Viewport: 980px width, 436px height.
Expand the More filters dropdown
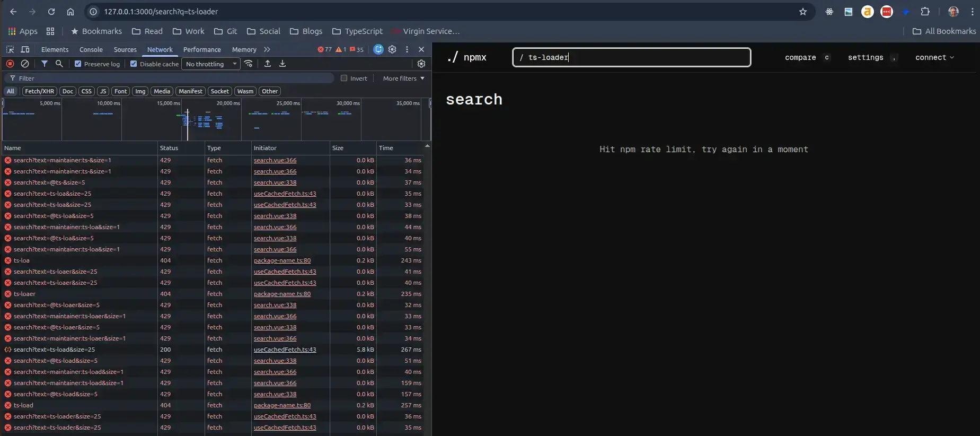404,78
